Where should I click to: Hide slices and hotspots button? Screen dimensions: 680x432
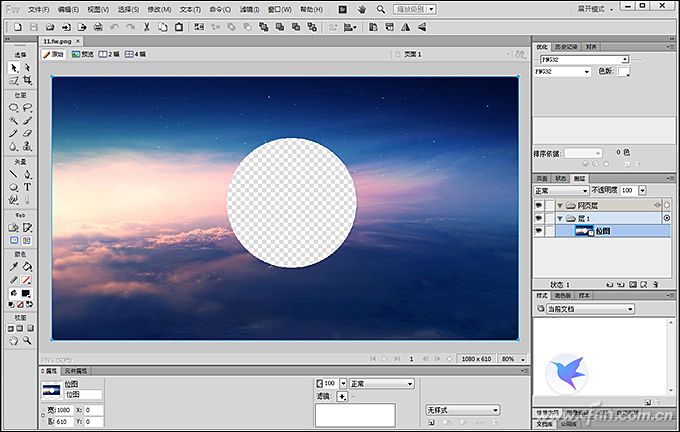pos(14,240)
